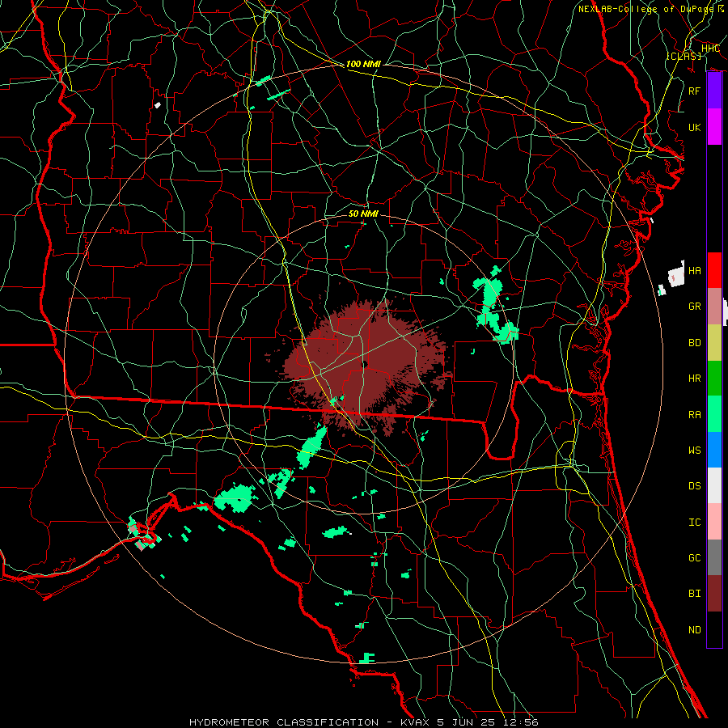
Task: Click the BD legend label
Action: (x=695, y=343)
